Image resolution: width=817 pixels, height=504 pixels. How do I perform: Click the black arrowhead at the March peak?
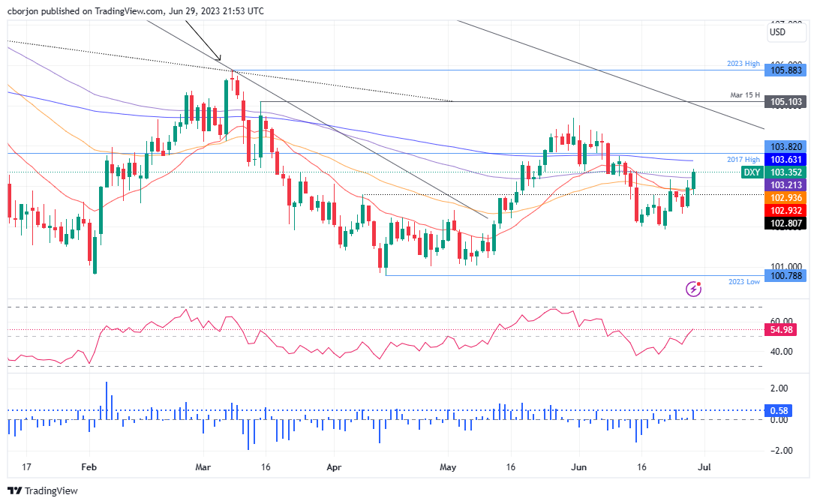click(x=219, y=58)
